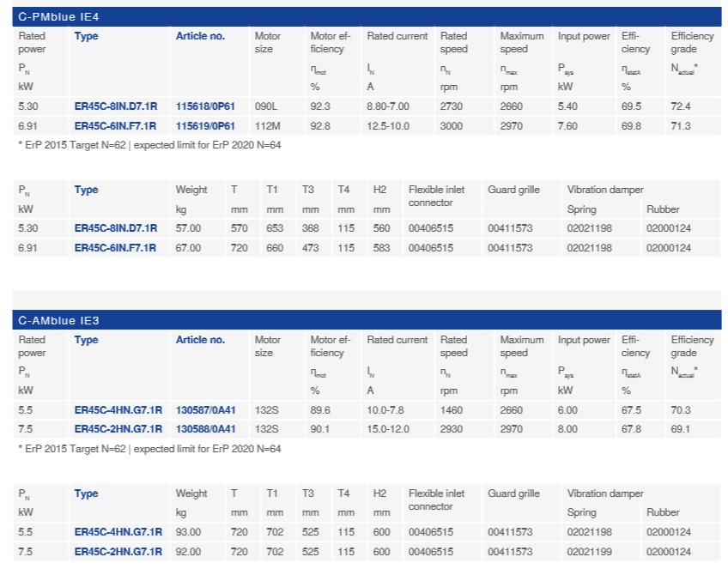Image resolution: width=728 pixels, height=581 pixels.
Task: Click type ER45C-6IN.F7.1R in 67.00 kg row
Action: [115, 248]
